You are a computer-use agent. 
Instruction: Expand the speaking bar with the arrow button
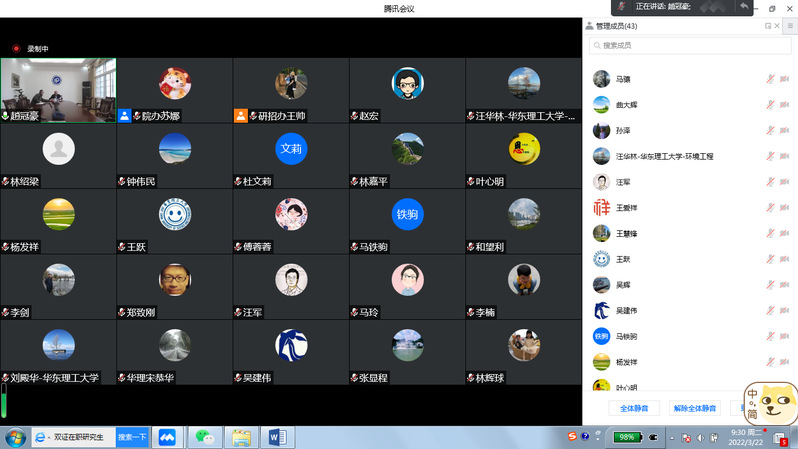[743, 7]
